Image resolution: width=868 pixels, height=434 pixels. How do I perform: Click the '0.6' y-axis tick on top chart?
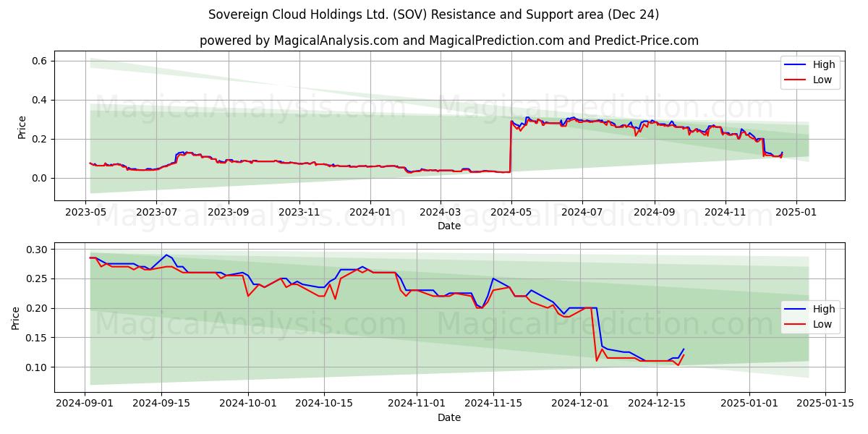click(x=38, y=61)
